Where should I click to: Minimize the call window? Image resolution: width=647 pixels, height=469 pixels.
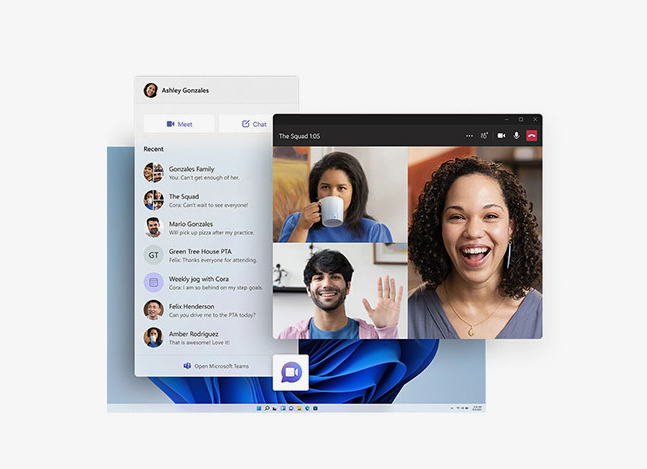point(507,120)
